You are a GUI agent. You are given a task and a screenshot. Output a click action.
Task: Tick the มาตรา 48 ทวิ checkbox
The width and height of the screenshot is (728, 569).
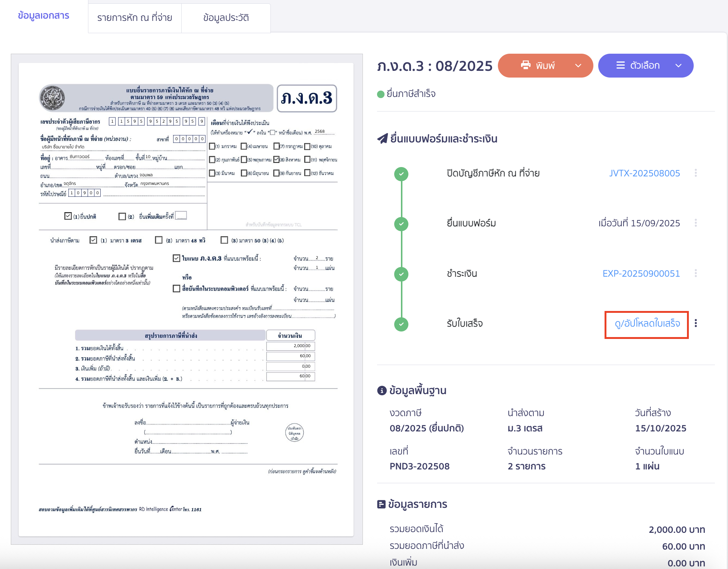point(159,240)
